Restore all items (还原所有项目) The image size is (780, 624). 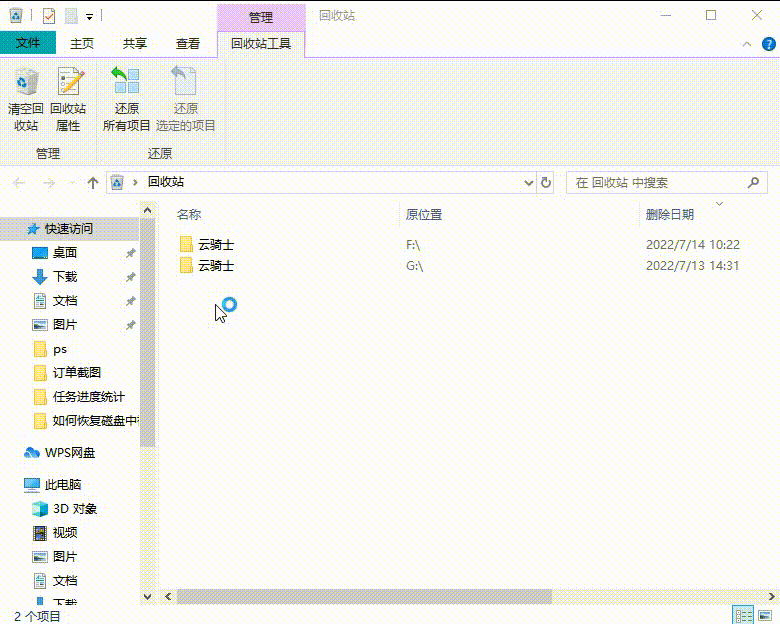[x=126, y=100]
